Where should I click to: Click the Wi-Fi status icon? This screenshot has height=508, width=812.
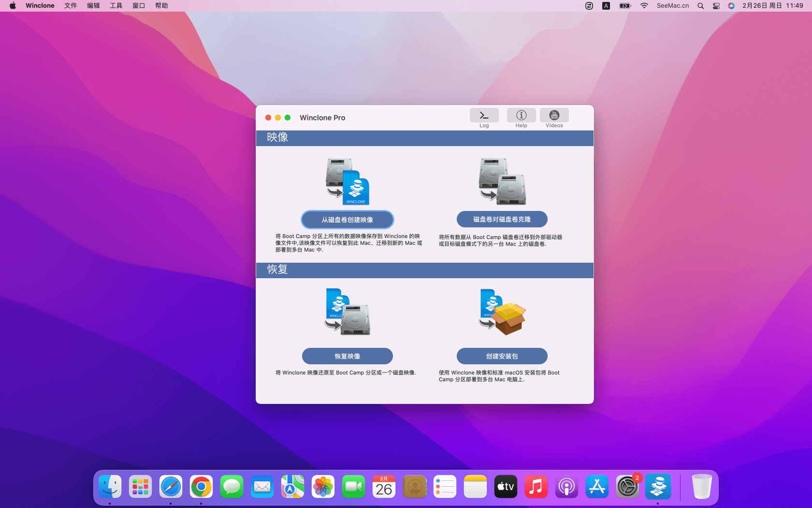pos(644,6)
